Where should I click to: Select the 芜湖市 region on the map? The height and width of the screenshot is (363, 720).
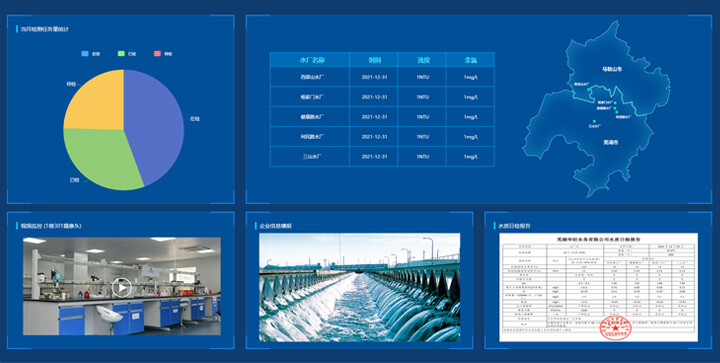click(x=611, y=142)
